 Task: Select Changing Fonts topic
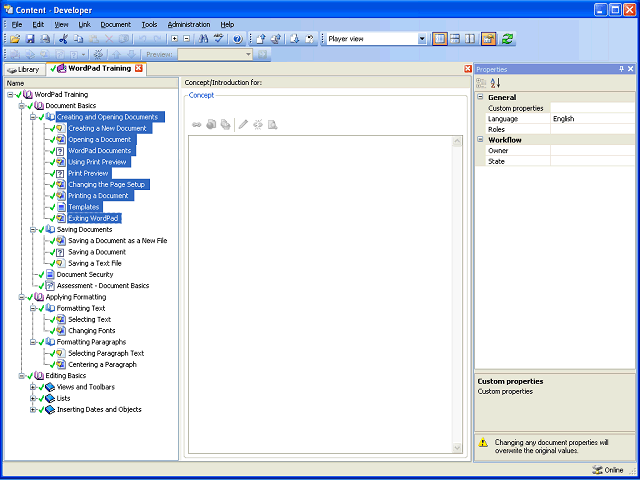tap(92, 331)
